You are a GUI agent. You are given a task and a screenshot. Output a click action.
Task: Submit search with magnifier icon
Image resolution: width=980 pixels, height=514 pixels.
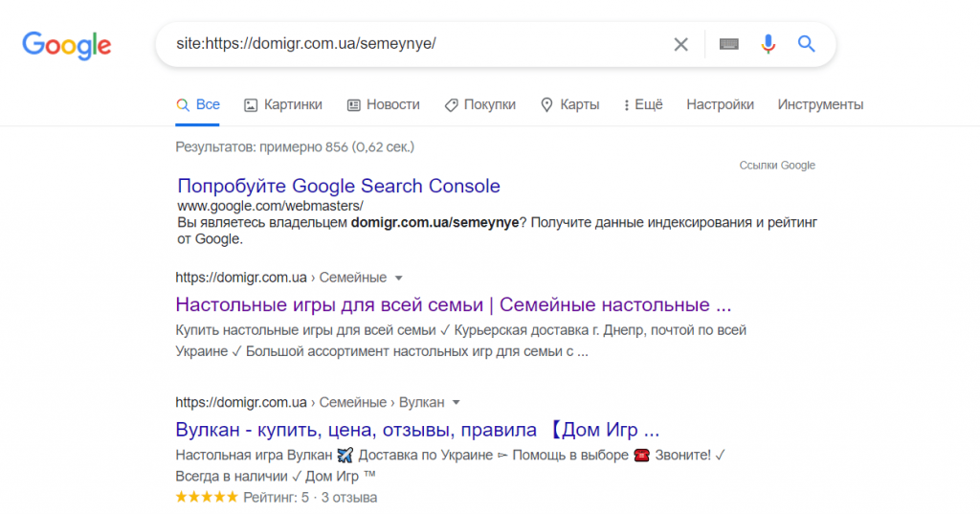pos(806,44)
